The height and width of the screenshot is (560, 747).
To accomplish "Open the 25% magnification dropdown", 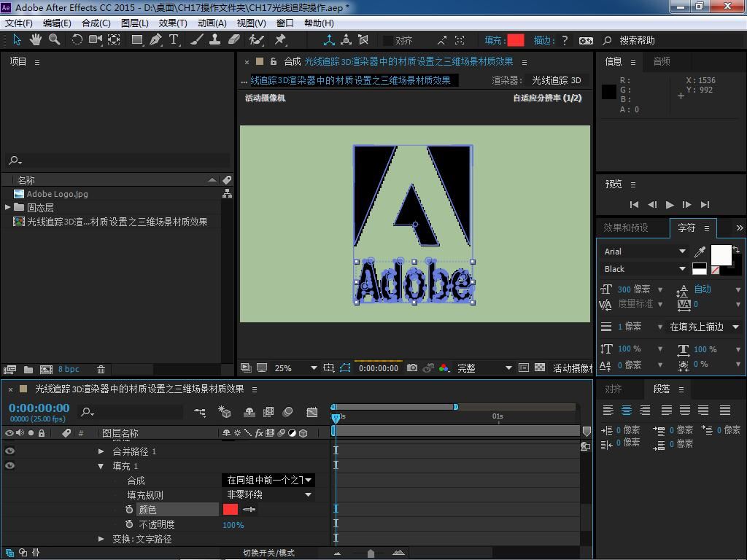I will [x=295, y=368].
